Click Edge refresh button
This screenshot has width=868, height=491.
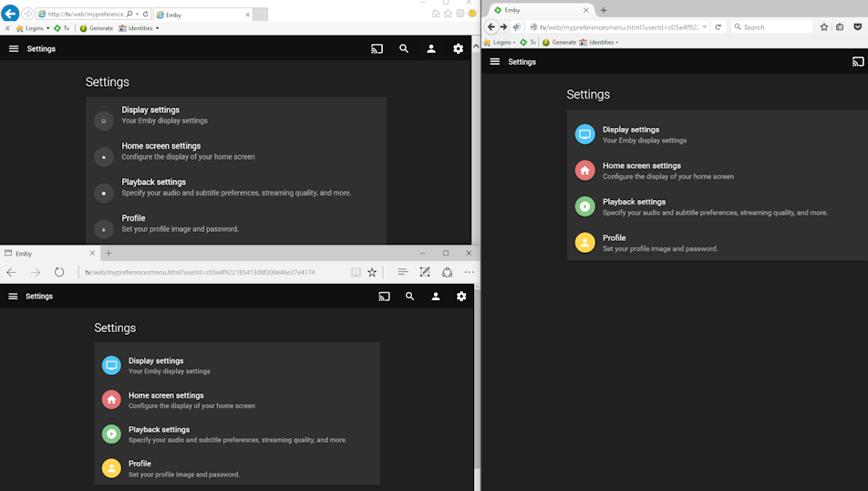tap(59, 272)
